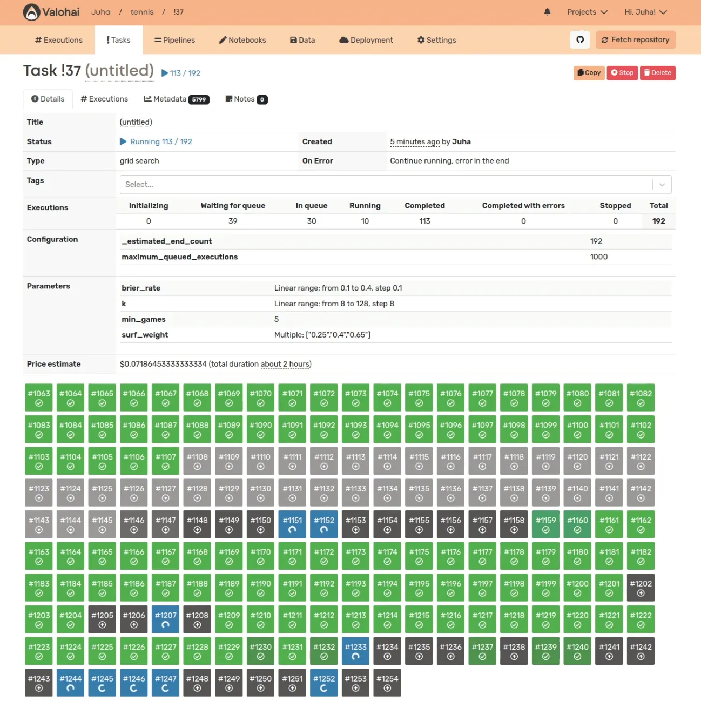Open waiting execution #1108 tile
Image resolution: width=701 pixels, height=728 pixels.
click(x=197, y=461)
